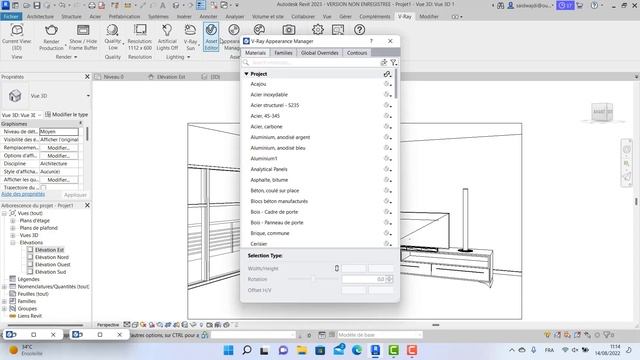Click the V-Ray help question mark icon
Image resolution: width=640 pixels, height=360 pixels.
pyautogui.click(x=359, y=30)
